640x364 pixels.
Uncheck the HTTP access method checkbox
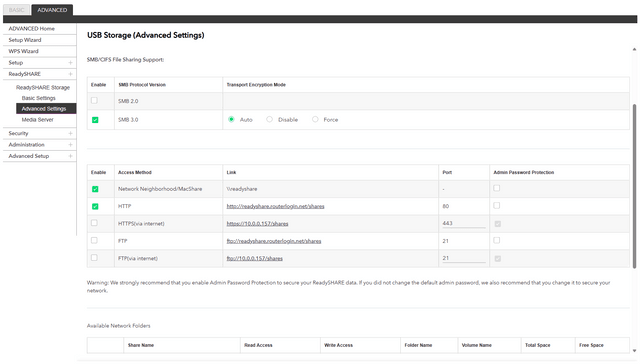[95, 206]
